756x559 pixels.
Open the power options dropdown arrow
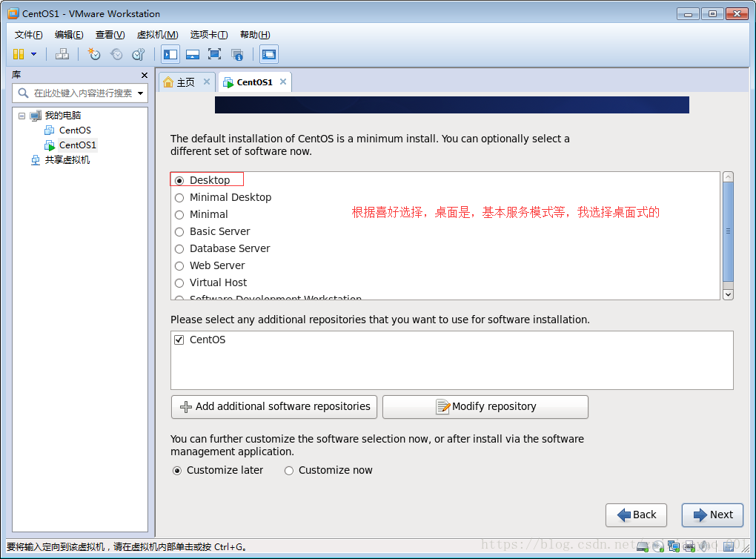pos(34,54)
